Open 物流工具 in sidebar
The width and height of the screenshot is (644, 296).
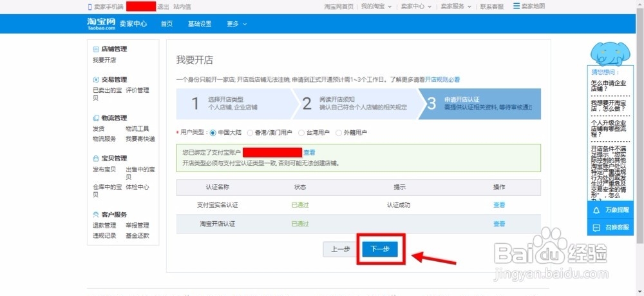coord(137,129)
